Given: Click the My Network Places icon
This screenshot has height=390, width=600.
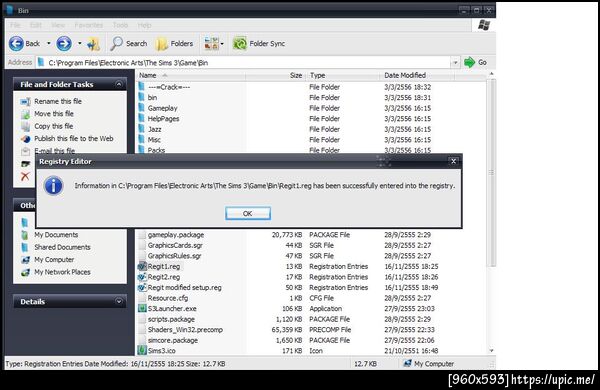Looking at the screenshot, I should tap(25, 273).
